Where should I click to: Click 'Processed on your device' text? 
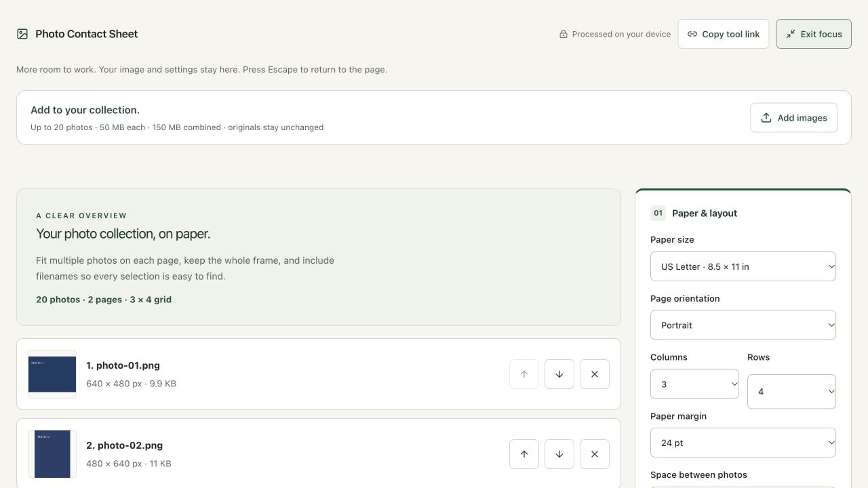[x=621, y=34]
